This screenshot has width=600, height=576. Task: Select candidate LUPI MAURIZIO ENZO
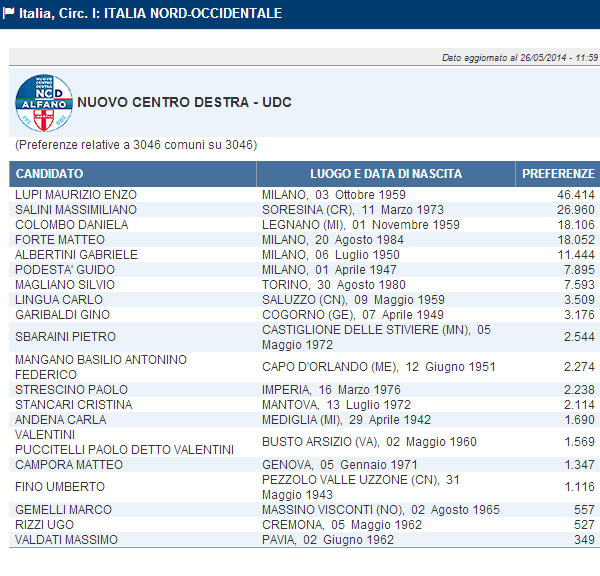[77, 194]
